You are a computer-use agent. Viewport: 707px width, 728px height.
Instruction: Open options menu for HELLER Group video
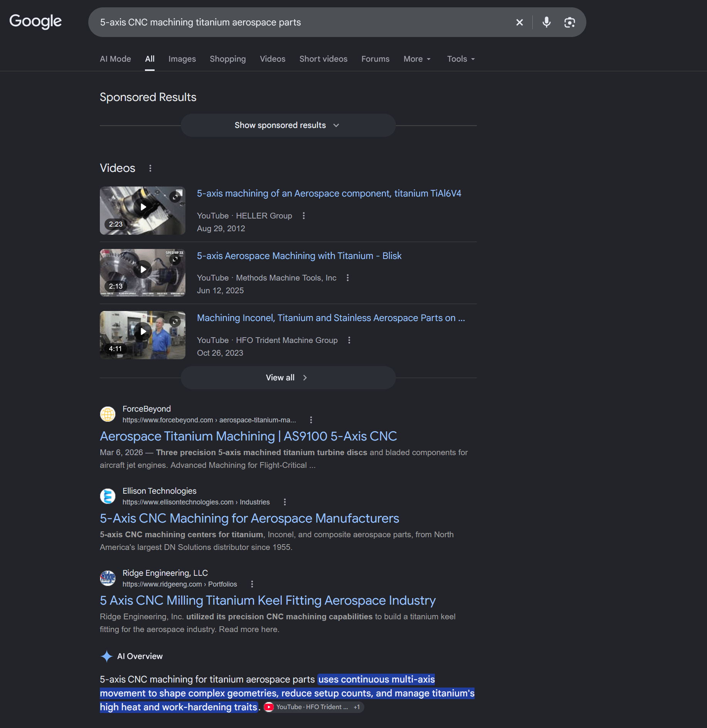click(304, 216)
